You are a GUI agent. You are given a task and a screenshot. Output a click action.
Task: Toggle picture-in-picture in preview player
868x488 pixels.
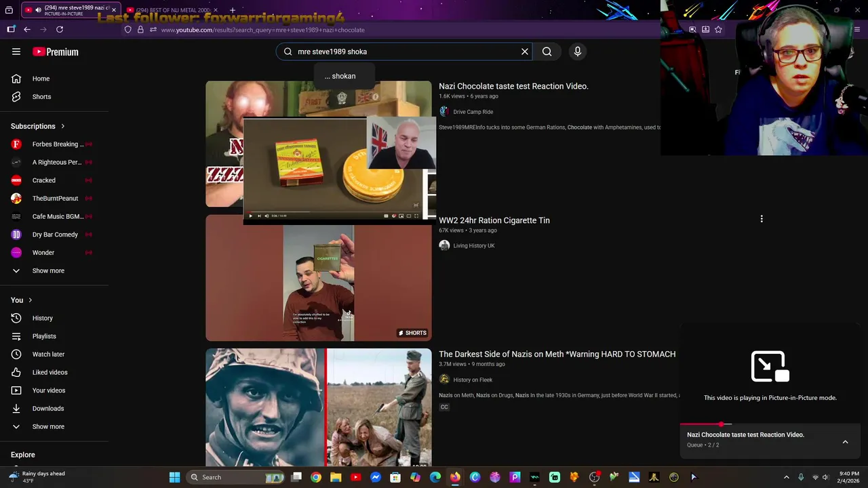[401, 216]
